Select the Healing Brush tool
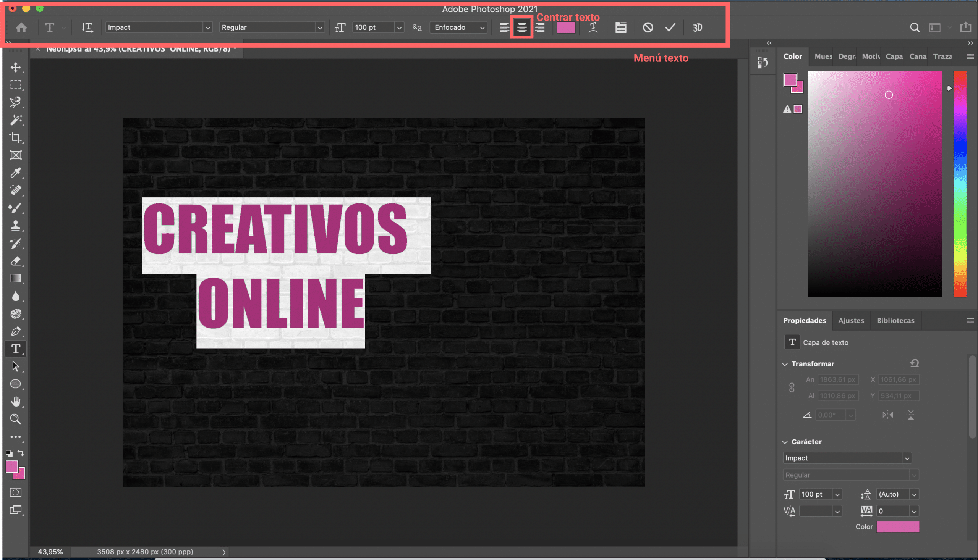The height and width of the screenshot is (560, 978). tap(16, 190)
